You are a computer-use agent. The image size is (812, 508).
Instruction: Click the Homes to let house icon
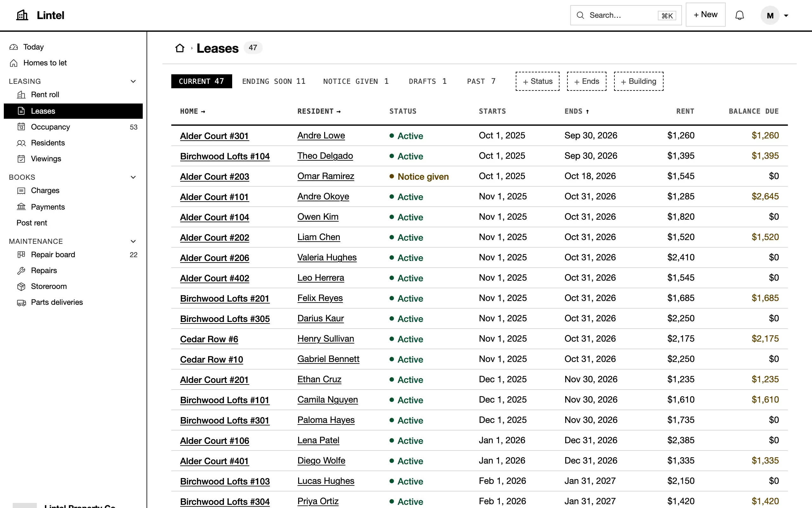point(14,63)
